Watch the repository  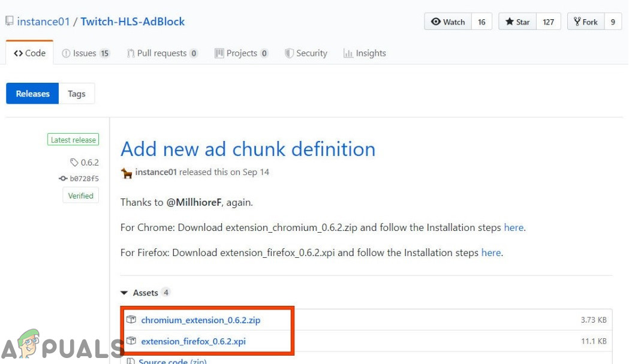pyautogui.click(x=449, y=22)
